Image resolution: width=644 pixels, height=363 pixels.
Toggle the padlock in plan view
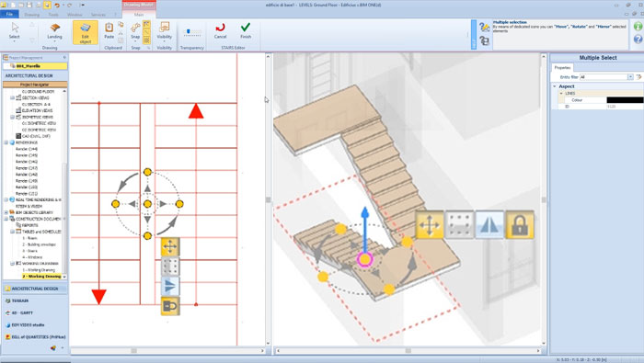point(170,306)
